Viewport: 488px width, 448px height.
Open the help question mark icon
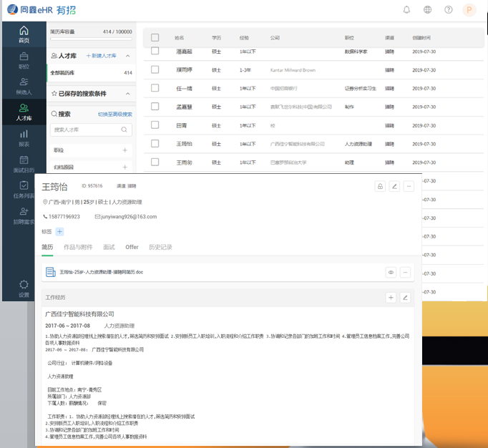point(449,10)
